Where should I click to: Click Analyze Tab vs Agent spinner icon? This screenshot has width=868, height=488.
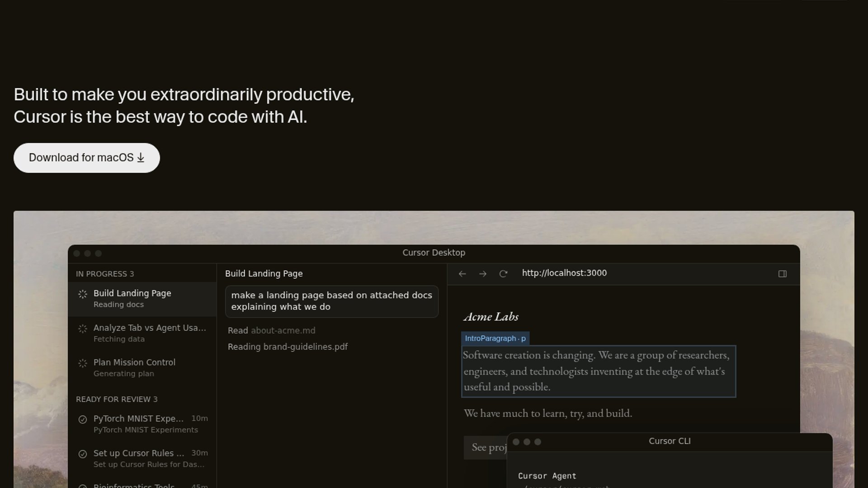click(x=83, y=329)
